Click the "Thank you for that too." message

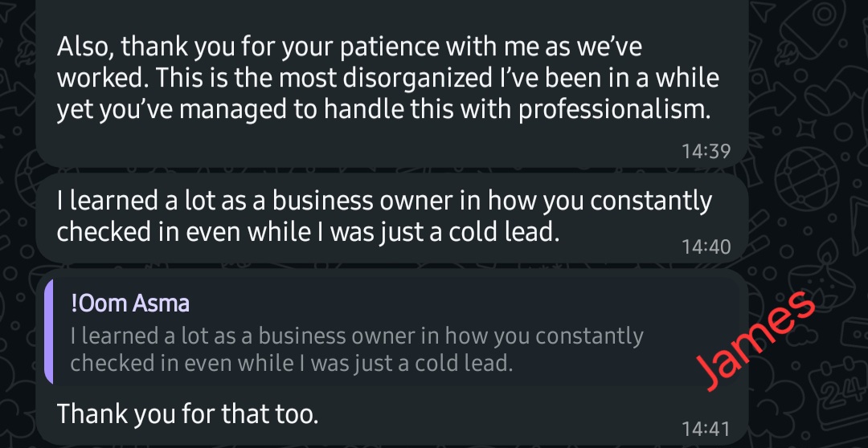click(188, 413)
